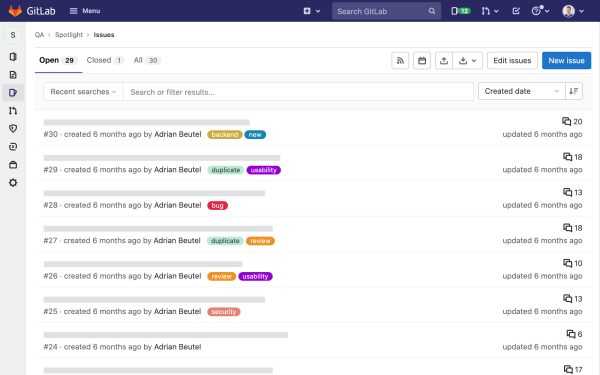Viewport: 600px width, 375px height.
Task: Open issue #29 title placeholder
Action: click(x=162, y=158)
